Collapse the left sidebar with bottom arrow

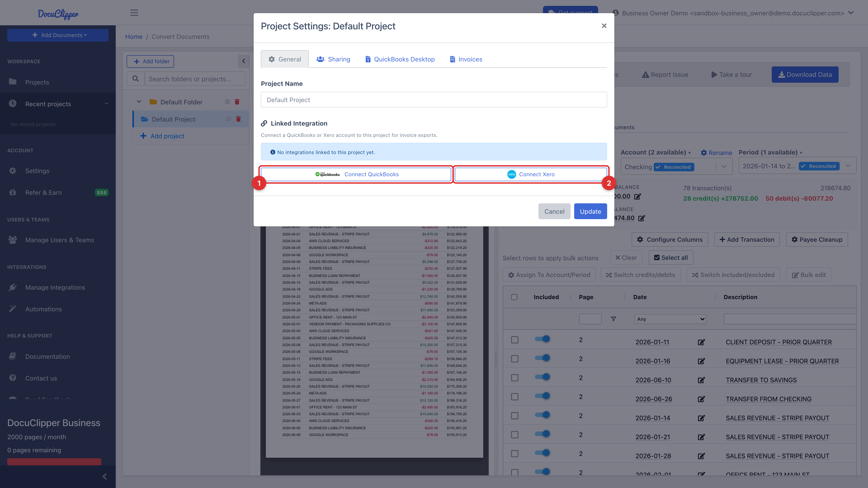pos(105,476)
